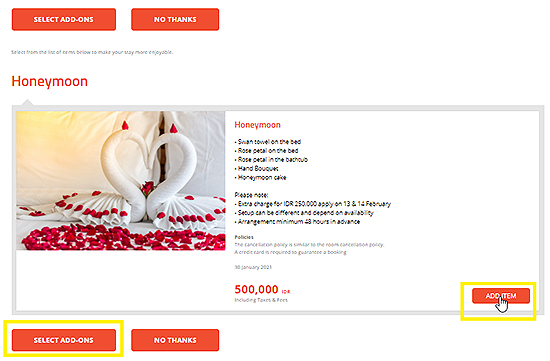
Task: Click the Swan towel on the bed bullet
Action: pyautogui.click(x=268, y=142)
